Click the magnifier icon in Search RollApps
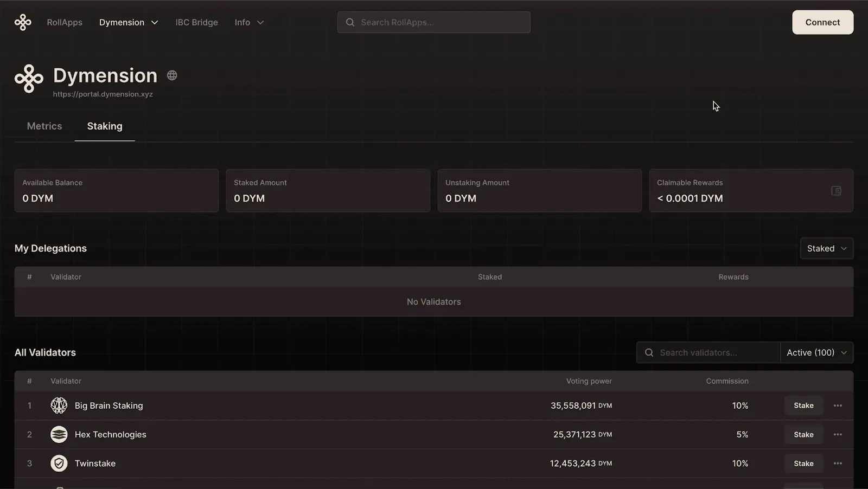 pyautogui.click(x=350, y=22)
